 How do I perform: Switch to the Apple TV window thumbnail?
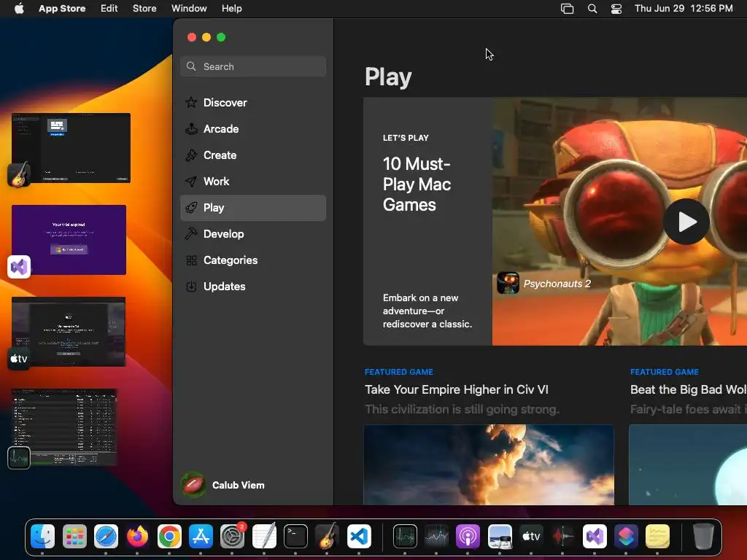point(69,332)
